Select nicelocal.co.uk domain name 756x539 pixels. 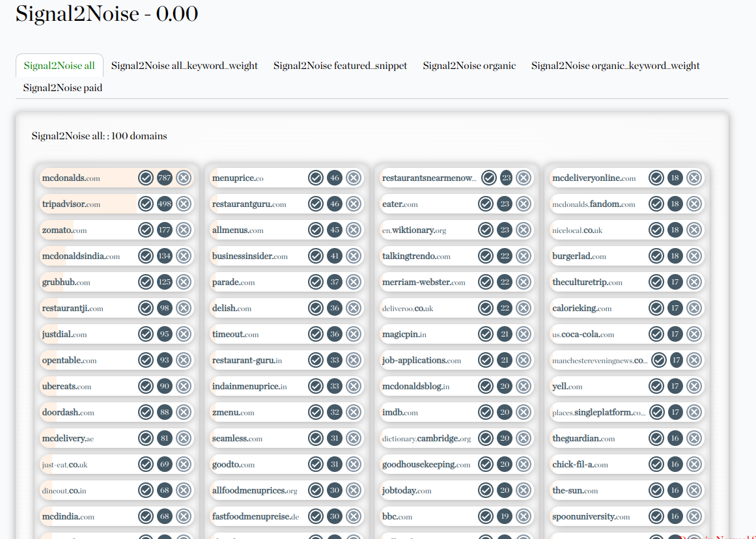pyautogui.click(x=577, y=230)
